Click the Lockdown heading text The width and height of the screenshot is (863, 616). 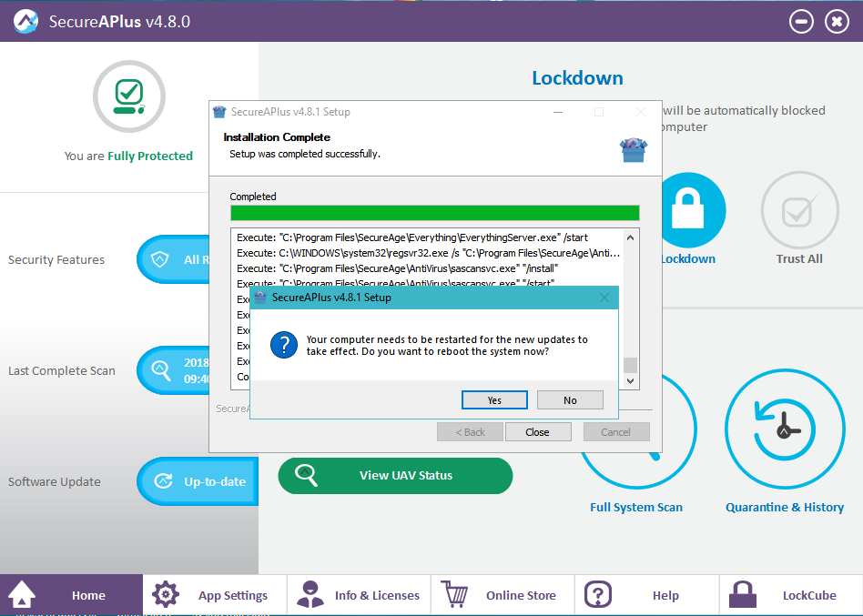pos(577,78)
